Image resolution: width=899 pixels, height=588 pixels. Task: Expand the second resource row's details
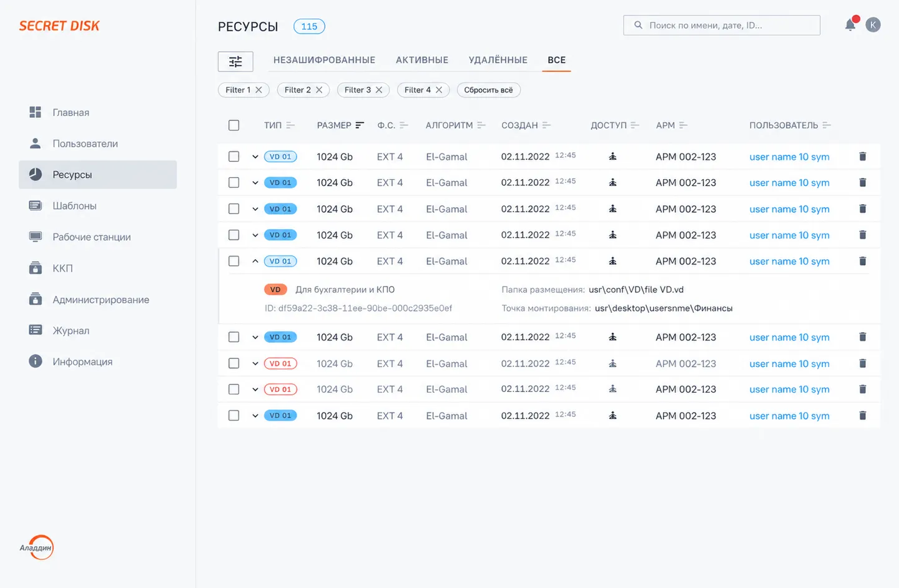pos(255,183)
